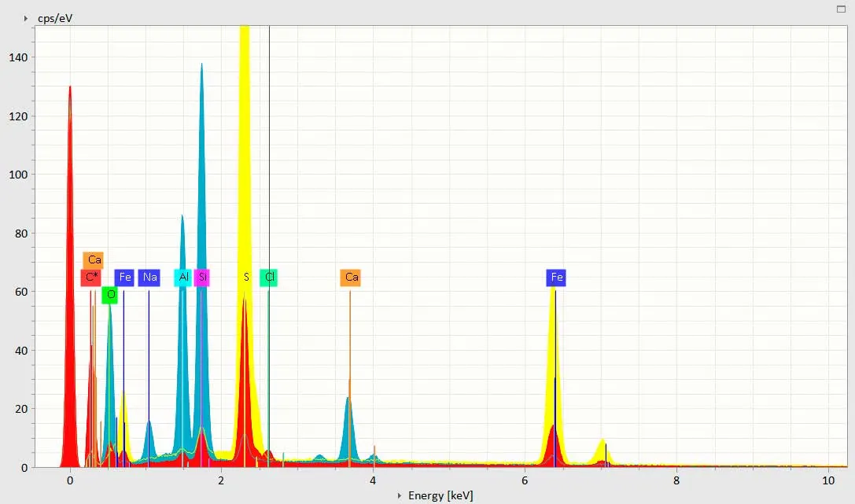Select the Fe tag left of Na

click(x=124, y=278)
